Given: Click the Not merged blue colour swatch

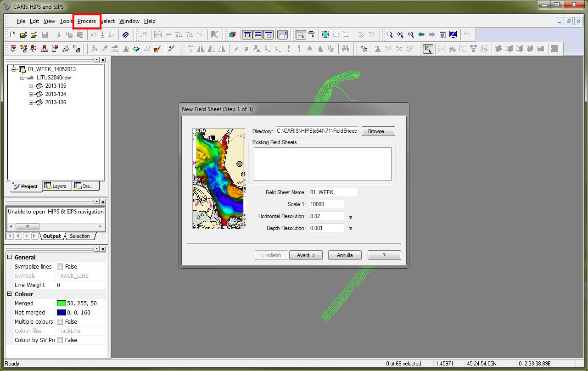Looking at the screenshot, I should [62, 313].
